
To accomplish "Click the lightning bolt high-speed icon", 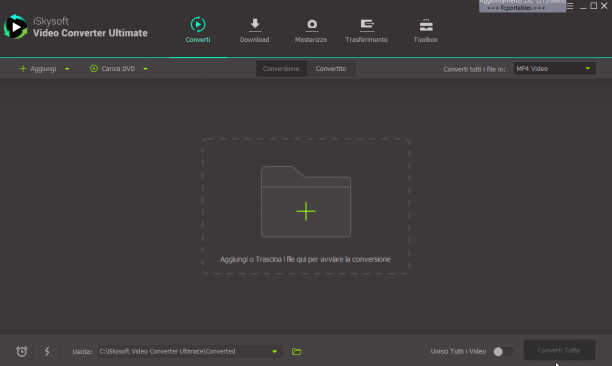I will click(47, 351).
